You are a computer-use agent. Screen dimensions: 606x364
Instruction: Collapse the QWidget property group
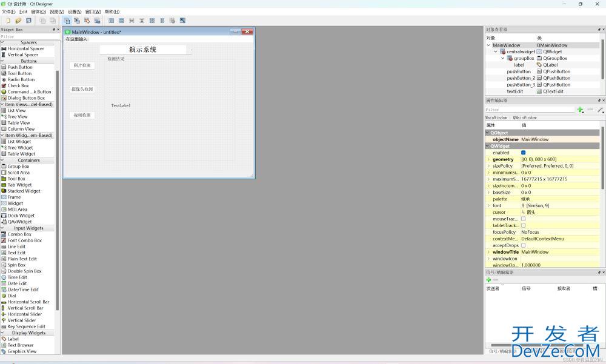487,146
